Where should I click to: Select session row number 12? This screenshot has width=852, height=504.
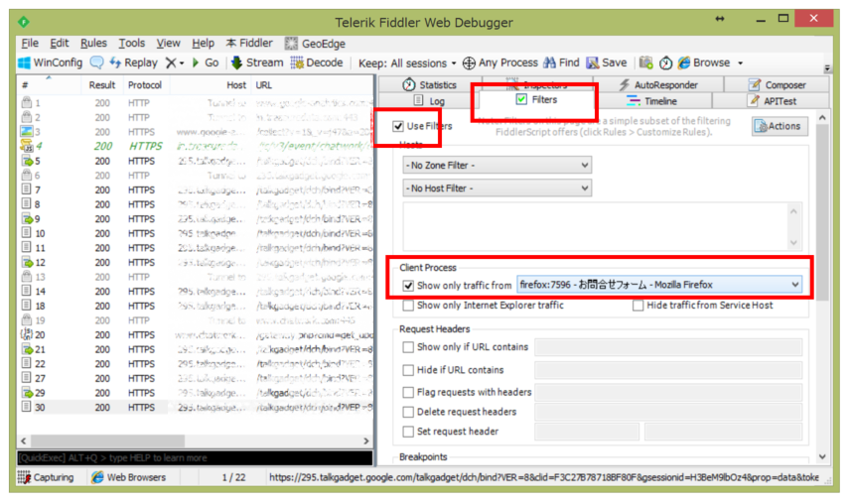[196, 262]
